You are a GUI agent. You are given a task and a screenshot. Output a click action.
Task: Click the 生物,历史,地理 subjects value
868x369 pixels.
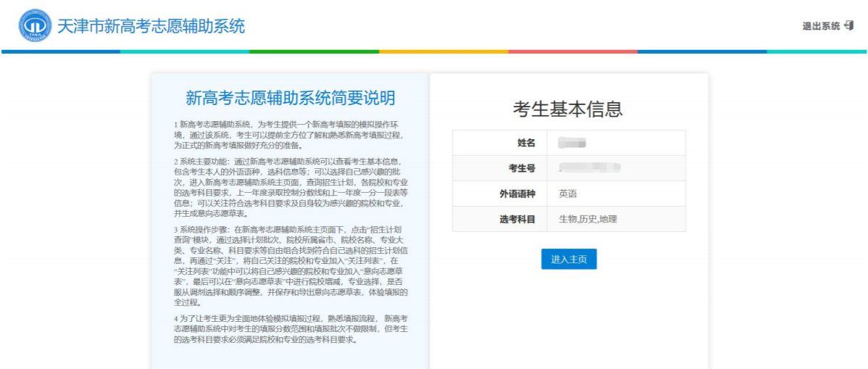(588, 219)
